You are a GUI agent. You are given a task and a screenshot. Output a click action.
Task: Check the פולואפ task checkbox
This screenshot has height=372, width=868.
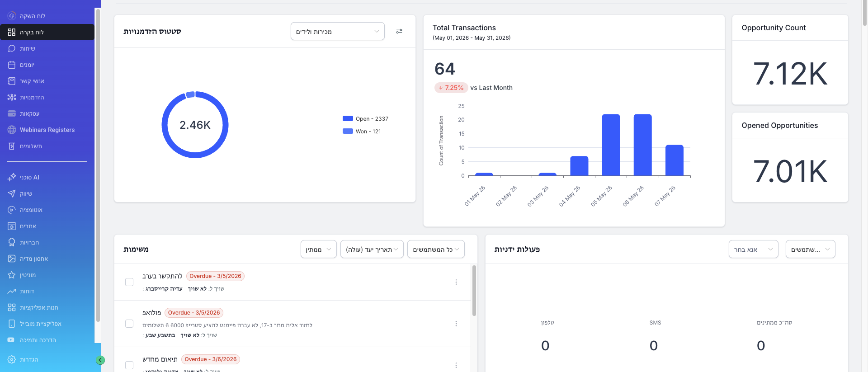point(129,324)
